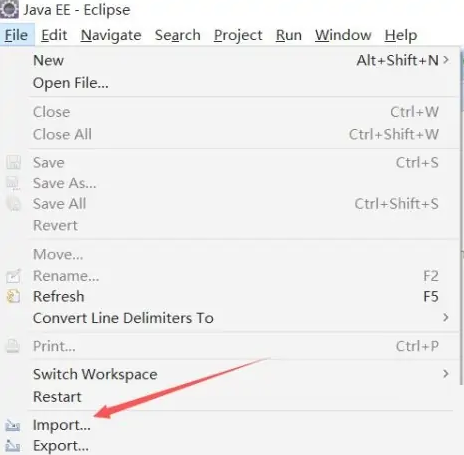Click the Rename pencil icon
Screen dimensions: 464x455
click(x=13, y=276)
